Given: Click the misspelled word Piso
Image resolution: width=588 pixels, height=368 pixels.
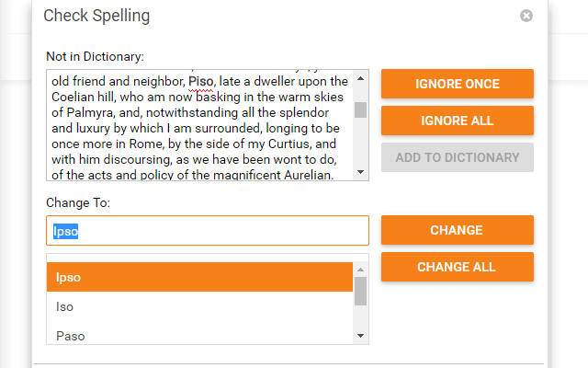Looking at the screenshot, I should pyautogui.click(x=200, y=81).
